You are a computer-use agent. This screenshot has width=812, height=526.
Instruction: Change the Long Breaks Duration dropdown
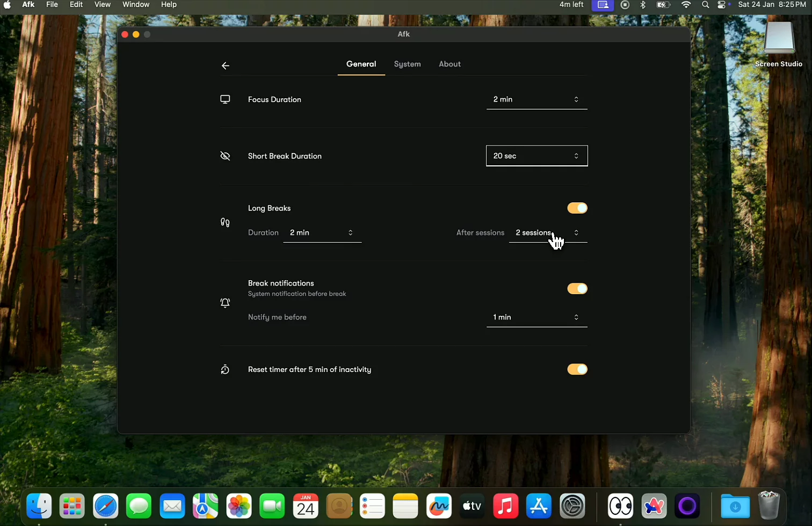pos(322,233)
